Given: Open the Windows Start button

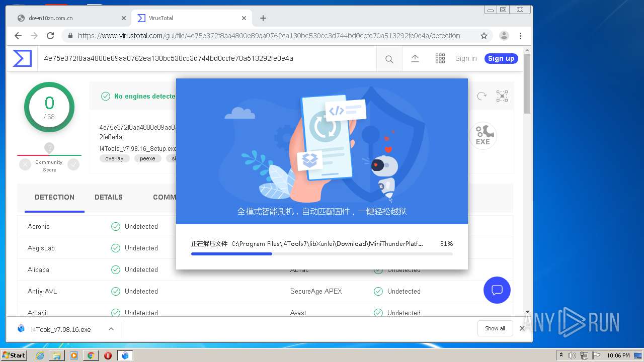Looking at the screenshot, I should coord(14,355).
